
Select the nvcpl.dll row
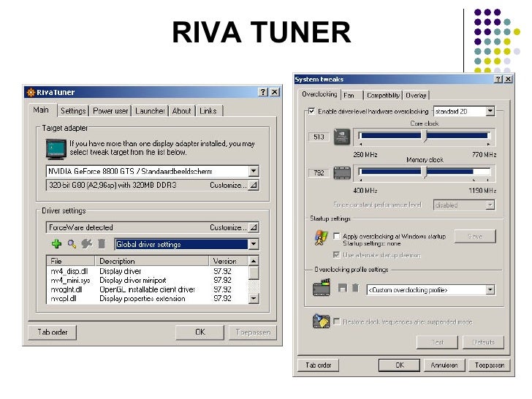(148, 299)
